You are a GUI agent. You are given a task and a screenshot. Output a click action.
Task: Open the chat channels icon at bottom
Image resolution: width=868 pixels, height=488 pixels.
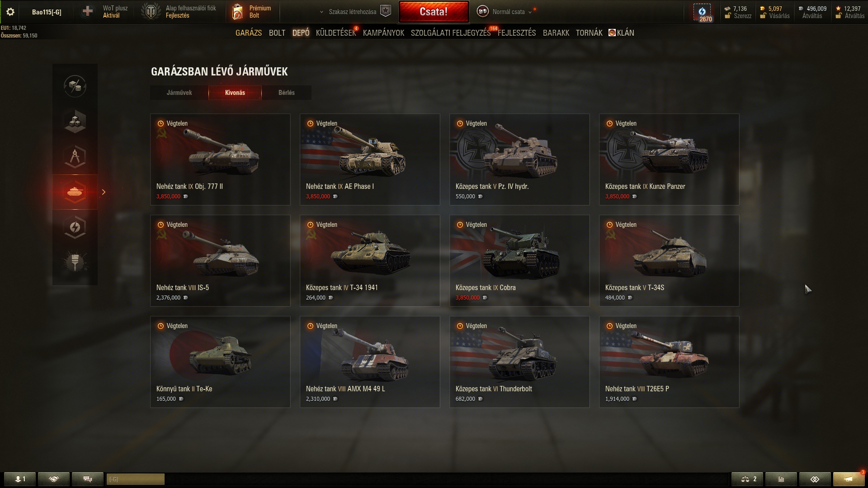click(88, 479)
